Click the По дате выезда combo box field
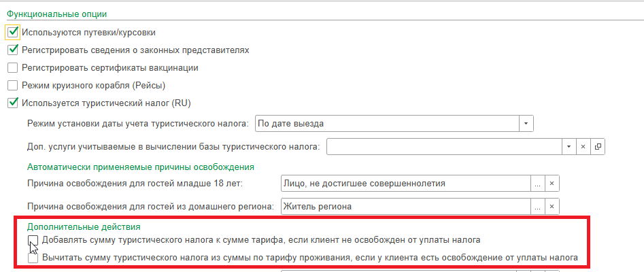 (x=388, y=124)
